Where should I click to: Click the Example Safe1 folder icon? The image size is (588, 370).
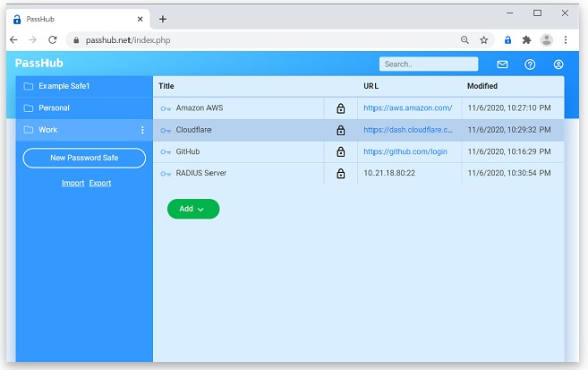[x=29, y=86]
